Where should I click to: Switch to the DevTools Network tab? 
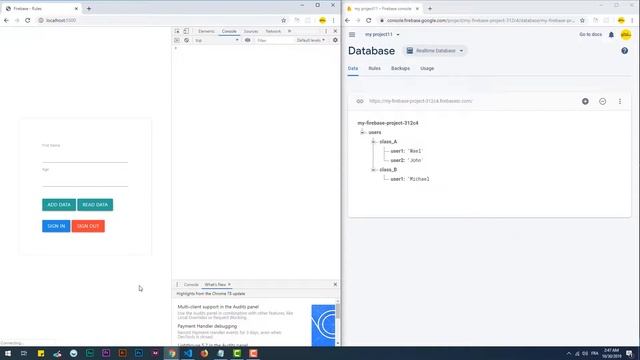coord(273,31)
